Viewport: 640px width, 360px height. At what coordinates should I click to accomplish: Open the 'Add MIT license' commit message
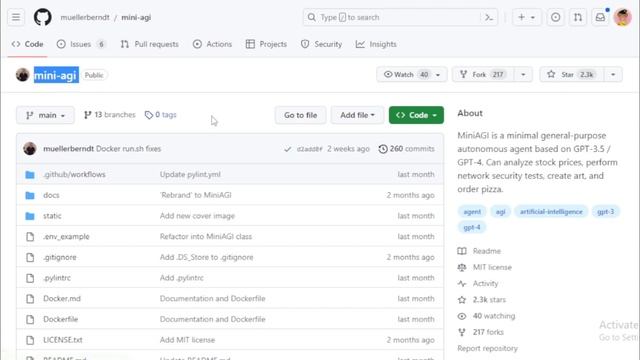pos(187,340)
